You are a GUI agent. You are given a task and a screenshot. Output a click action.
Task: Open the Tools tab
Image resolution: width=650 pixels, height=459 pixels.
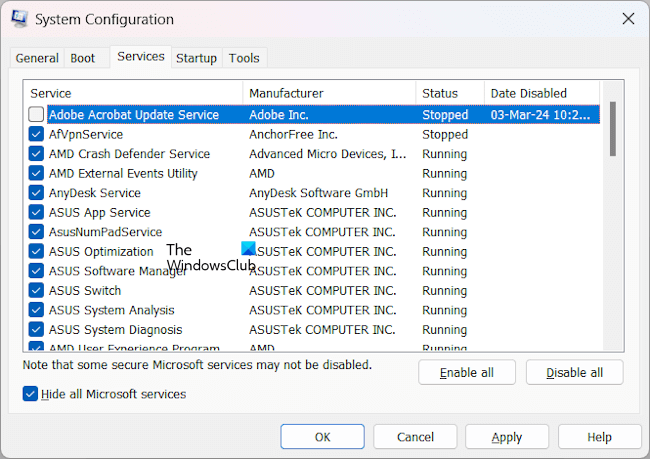point(244,58)
